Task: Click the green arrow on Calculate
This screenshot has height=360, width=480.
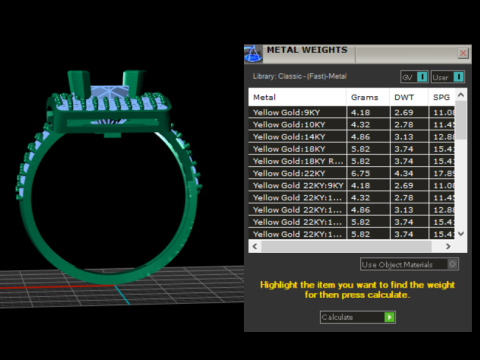Action: tap(389, 317)
